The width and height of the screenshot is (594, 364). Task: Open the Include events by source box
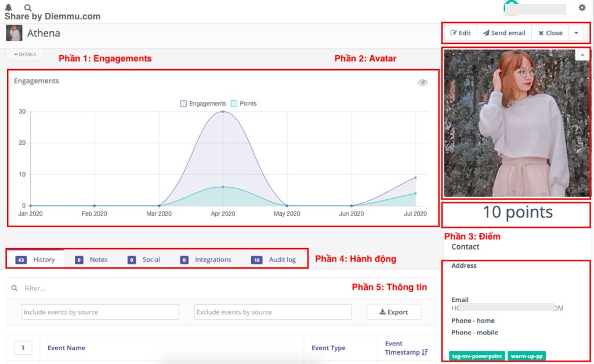point(100,312)
